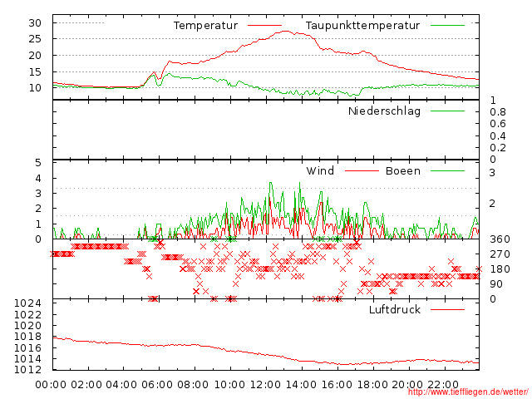Click the 00:00 time axis label

51,385
